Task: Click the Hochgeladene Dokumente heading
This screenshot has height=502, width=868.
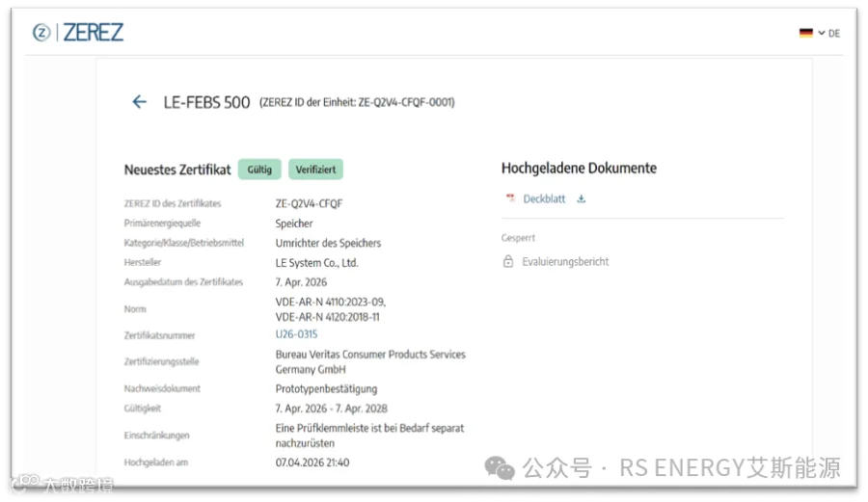Action: tap(579, 168)
